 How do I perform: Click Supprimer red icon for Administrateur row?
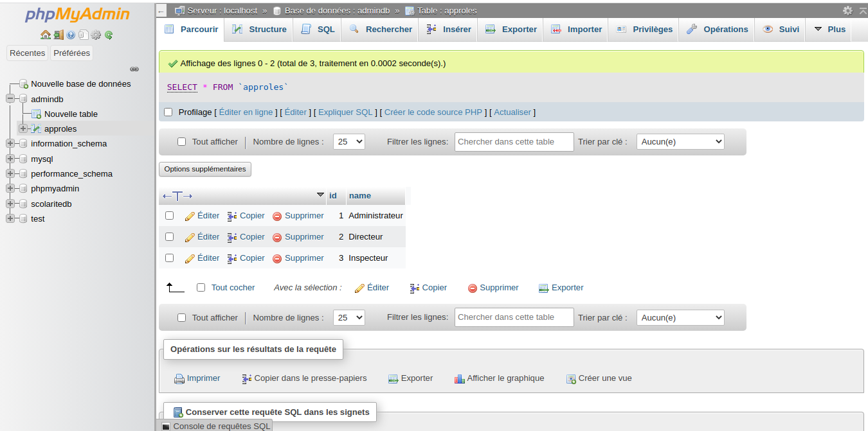[x=277, y=216]
